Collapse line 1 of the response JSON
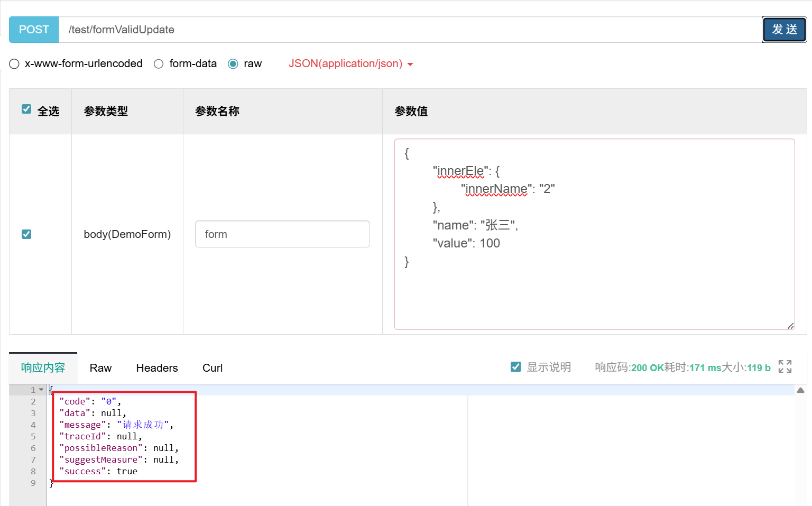This screenshot has width=812, height=506. pos(42,390)
